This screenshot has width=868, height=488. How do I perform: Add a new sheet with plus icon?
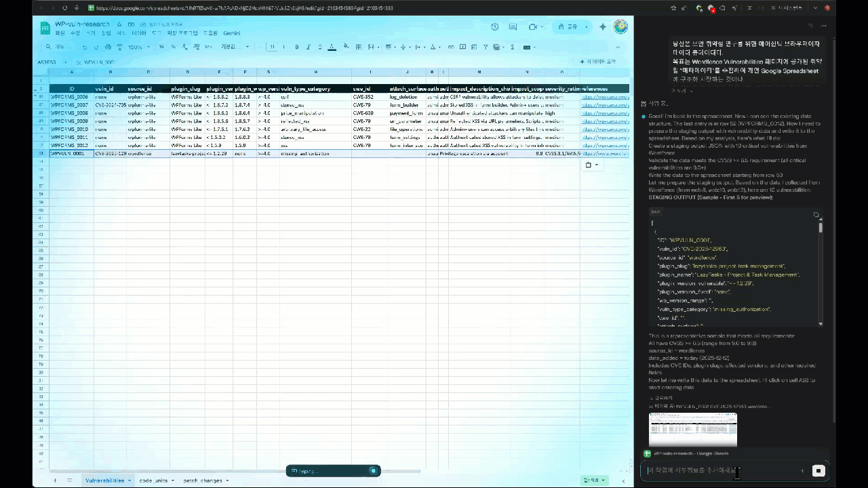[x=56, y=481]
